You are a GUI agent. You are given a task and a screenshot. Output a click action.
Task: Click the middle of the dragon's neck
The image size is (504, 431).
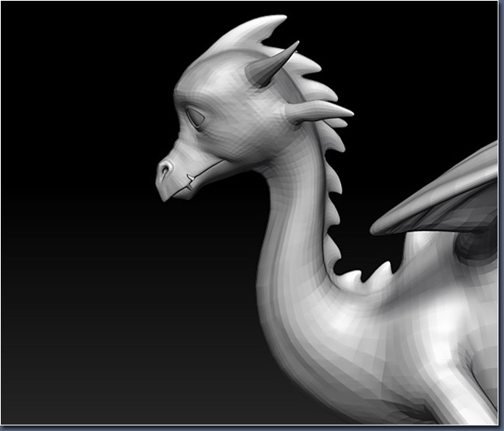pos(293,229)
